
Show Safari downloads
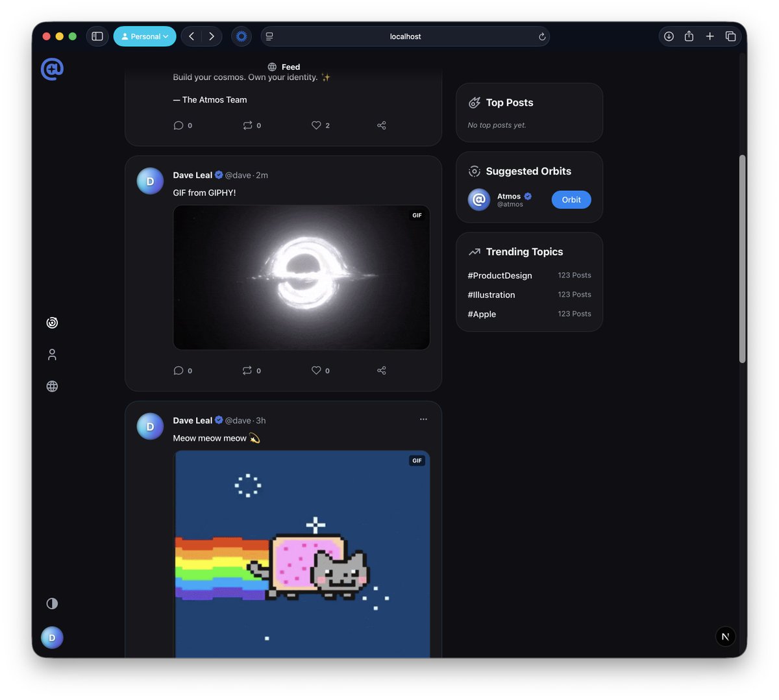669,36
